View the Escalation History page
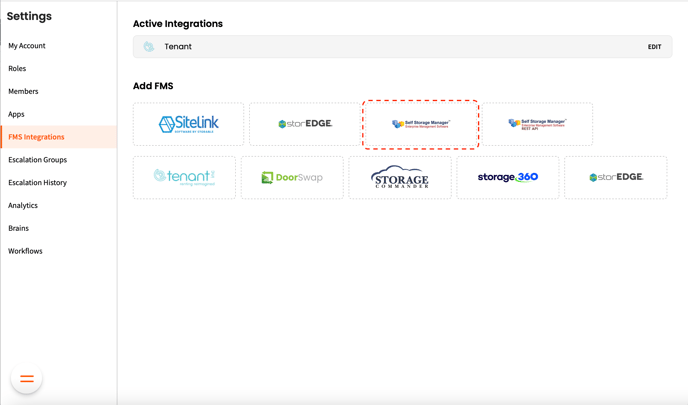The width and height of the screenshot is (688, 405). [38, 183]
